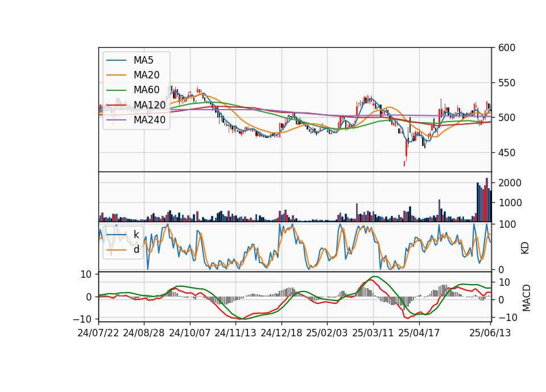Click the 25/02/03 date label
The width and height of the screenshot is (546, 392).
tap(327, 333)
